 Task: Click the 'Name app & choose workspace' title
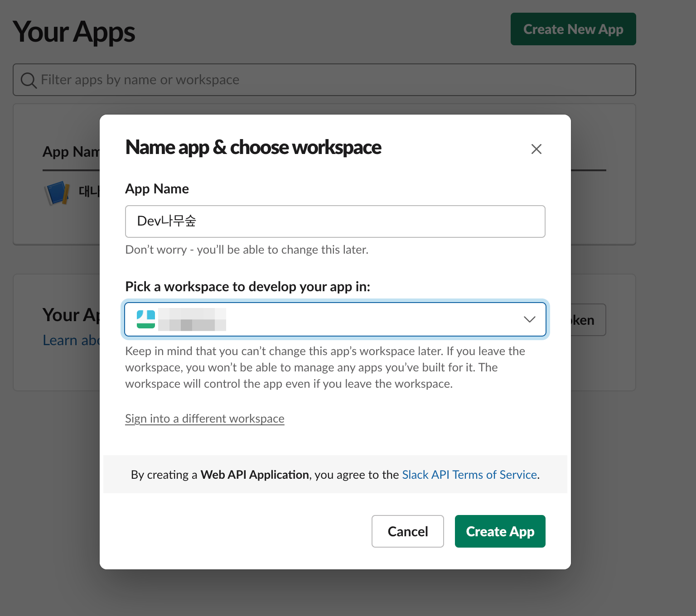[x=253, y=147]
